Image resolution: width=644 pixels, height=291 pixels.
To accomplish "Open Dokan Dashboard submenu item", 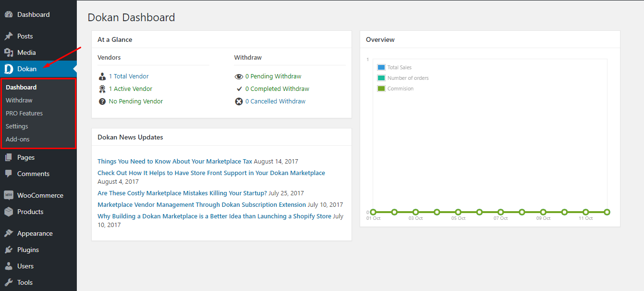I will tap(21, 87).
